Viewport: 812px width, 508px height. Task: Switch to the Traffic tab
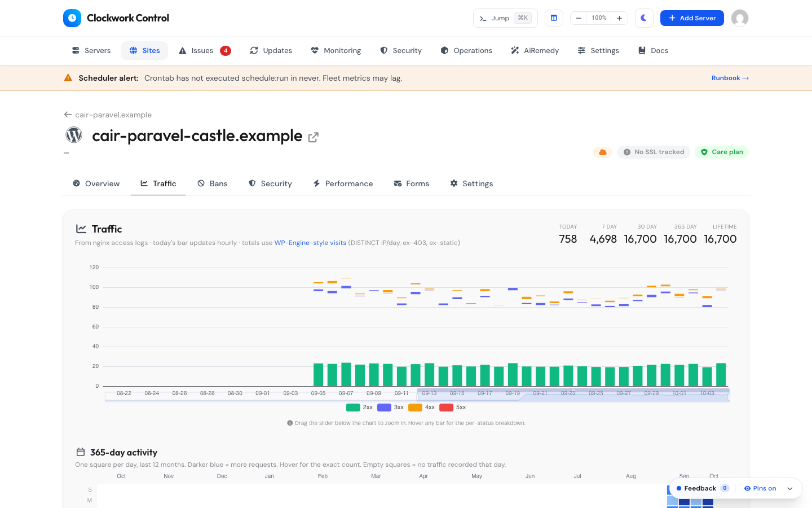pyautogui.click(x=158, y=183)
